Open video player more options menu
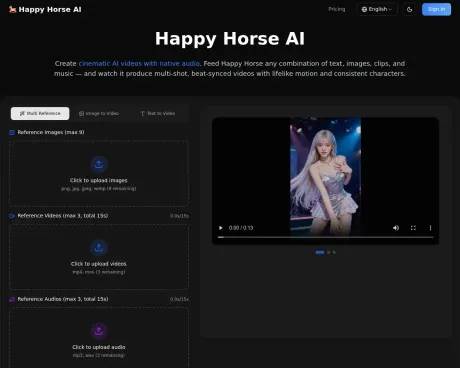 [430, 228]
